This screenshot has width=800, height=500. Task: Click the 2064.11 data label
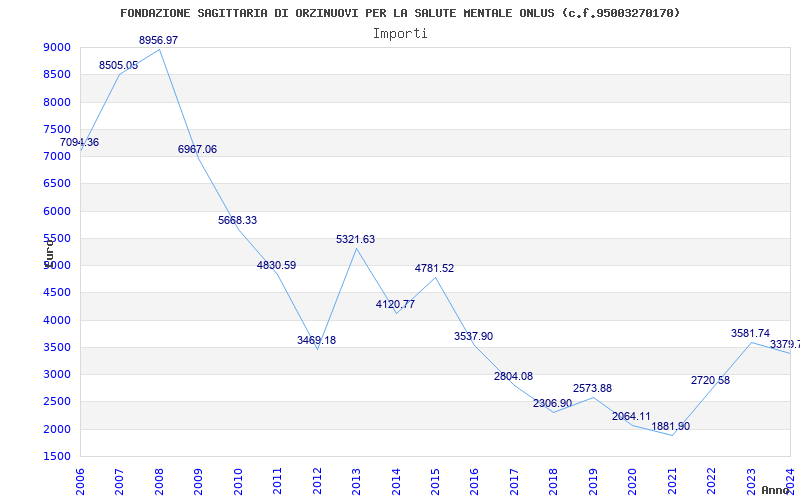[x=632, y=416]
